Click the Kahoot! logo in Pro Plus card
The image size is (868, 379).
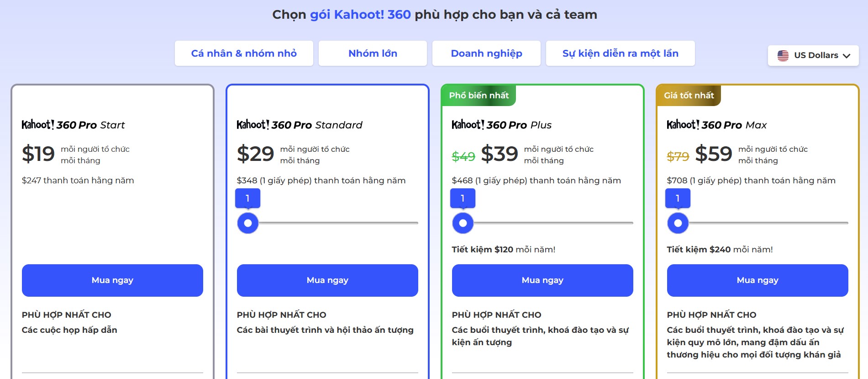468,125
